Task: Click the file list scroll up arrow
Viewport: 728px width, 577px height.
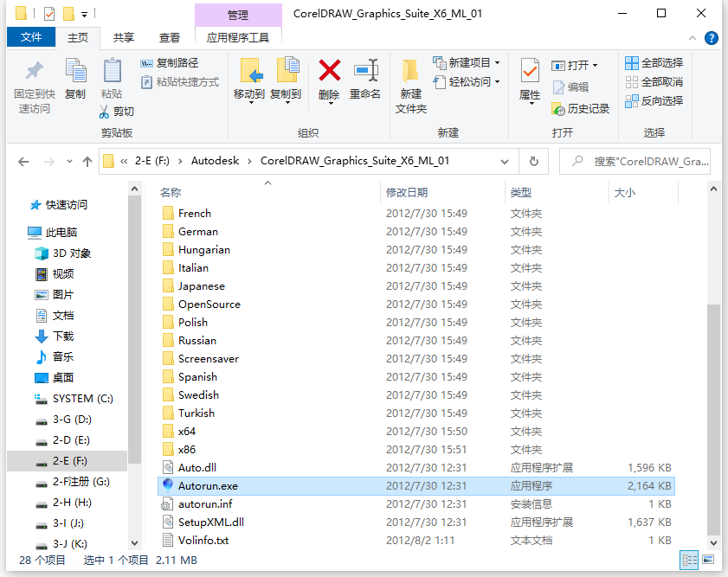Action: pos(713,189)
